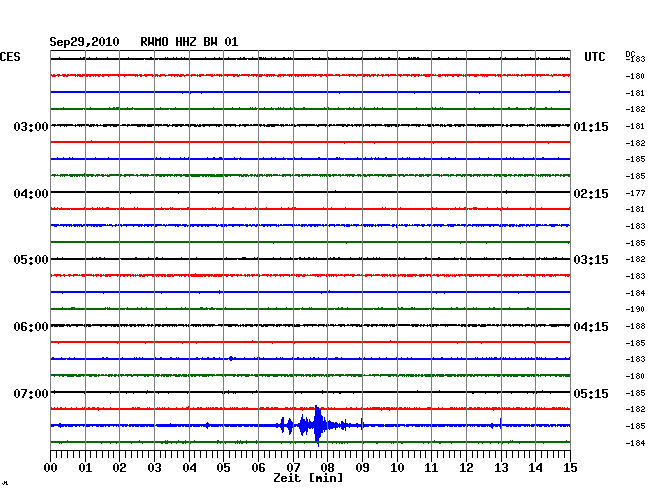Select the 03:00 local time label
This screenshot has width=650, height=494.
[x=31, y=126]
